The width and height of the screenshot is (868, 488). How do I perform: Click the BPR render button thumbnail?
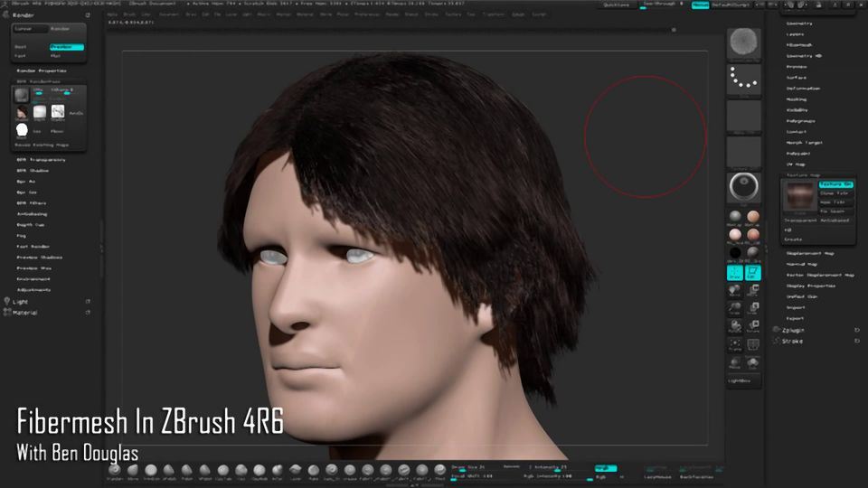pos(22,95)
